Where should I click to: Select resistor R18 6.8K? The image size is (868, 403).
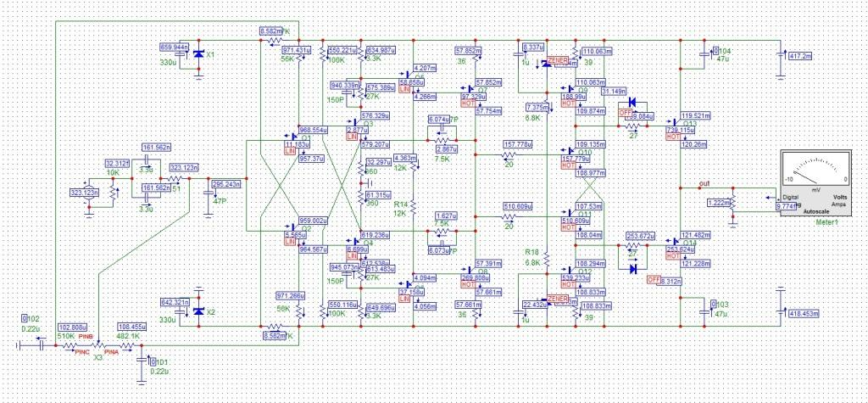[x=547, y=259]
